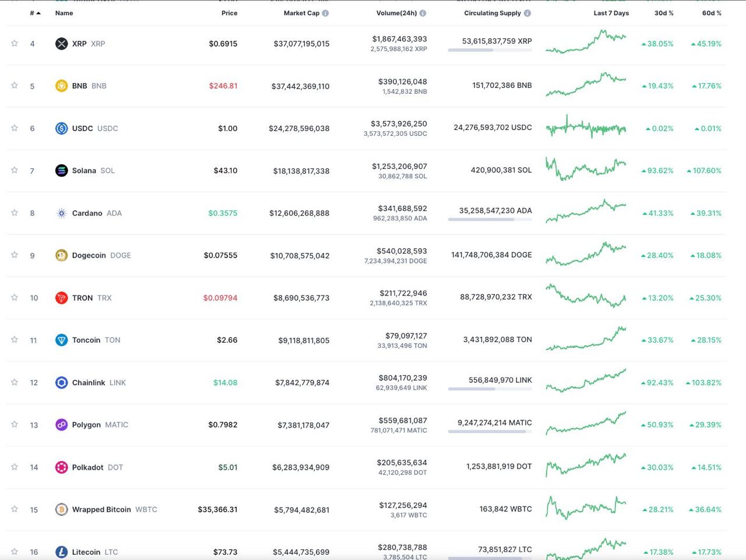Favorite Toncoin with the star icon

(x=15, y=339)
